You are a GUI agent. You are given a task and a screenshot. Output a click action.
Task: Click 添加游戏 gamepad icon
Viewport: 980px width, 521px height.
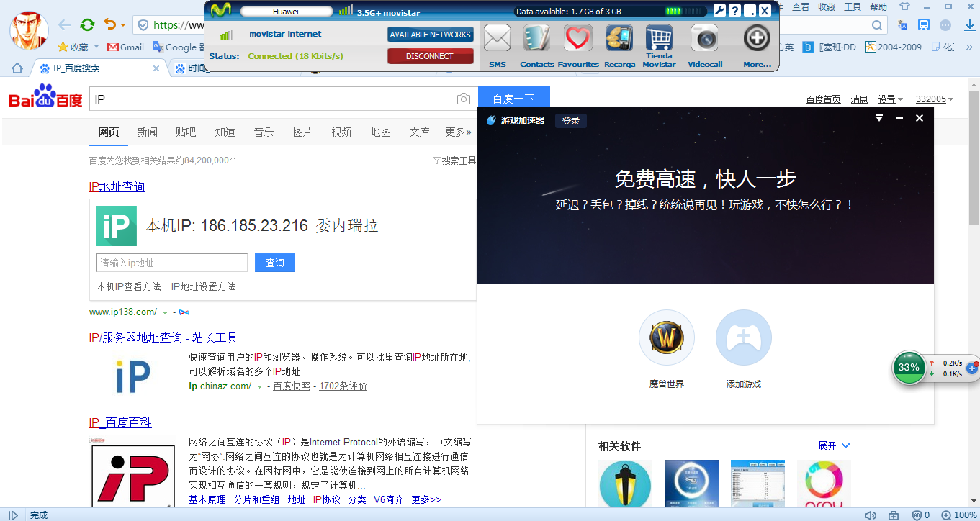743,338
